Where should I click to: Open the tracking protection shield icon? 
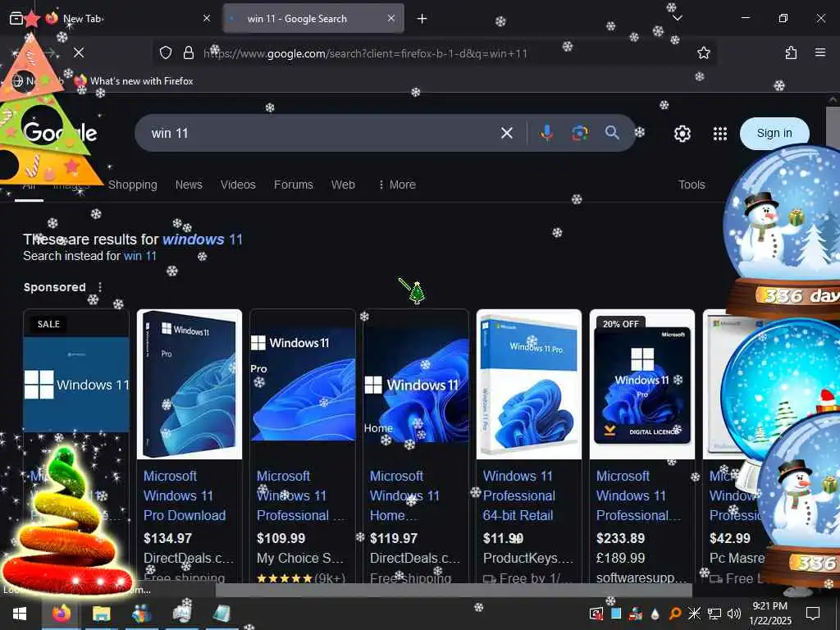166,52
